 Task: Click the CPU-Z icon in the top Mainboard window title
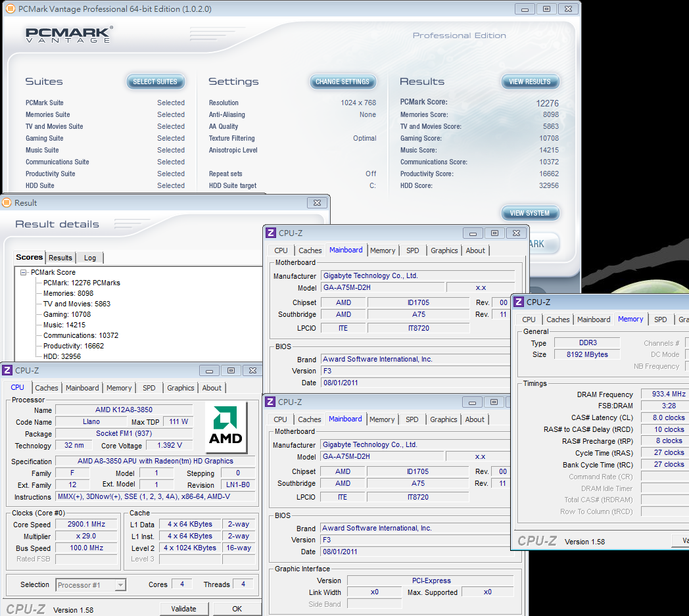click(x=271, y=233)
